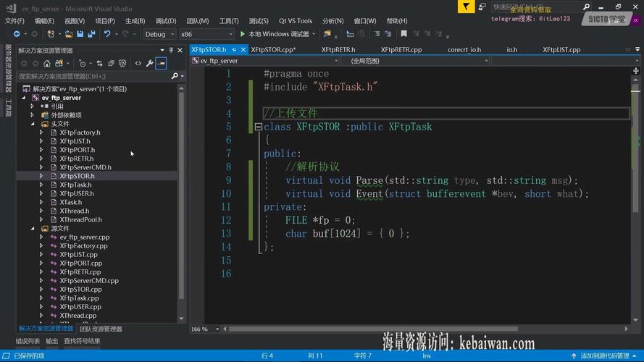Select XFtpServerCMD.h in Solution Explorer
This screenshot has width=644, height=362.
point(85,167)
